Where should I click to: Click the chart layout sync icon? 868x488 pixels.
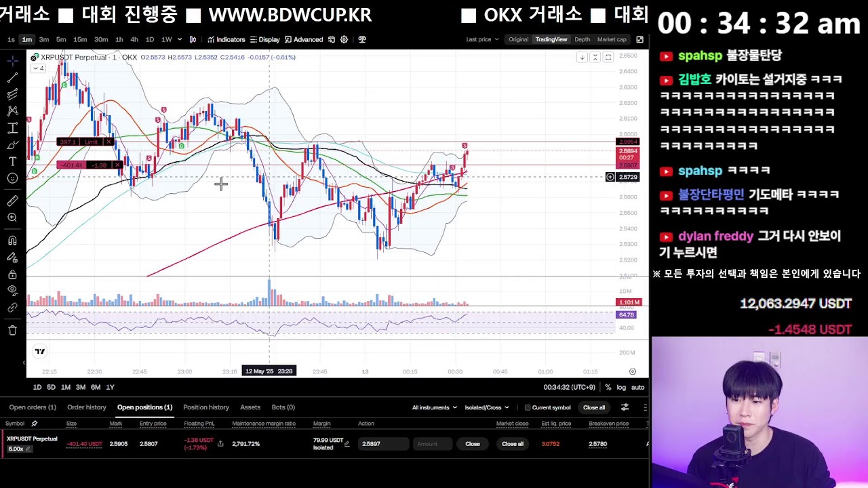point(332,39)
